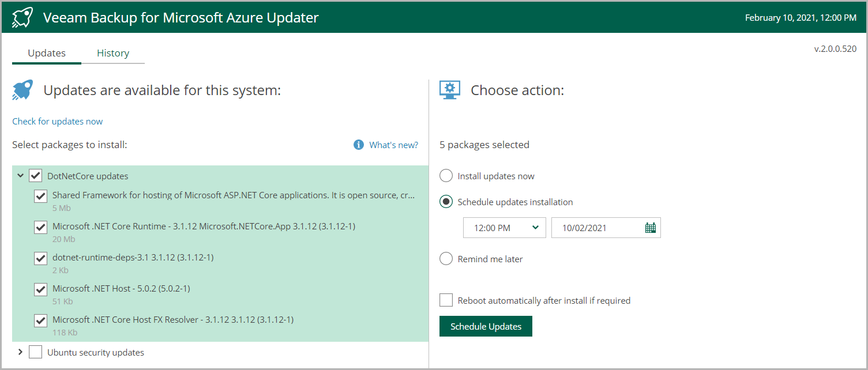Collapse the DotNetCore updates group
The width and height of the screenshot is (868, 370).
pos(20,175)
